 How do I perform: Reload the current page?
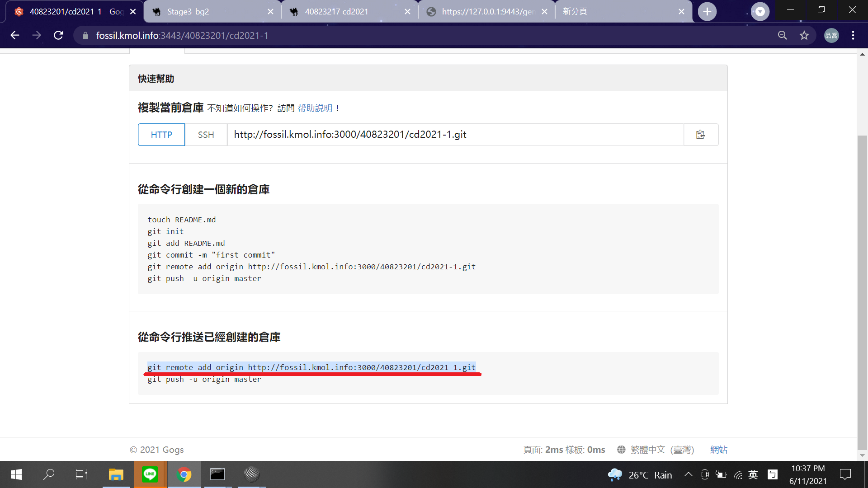pos(58,35)
